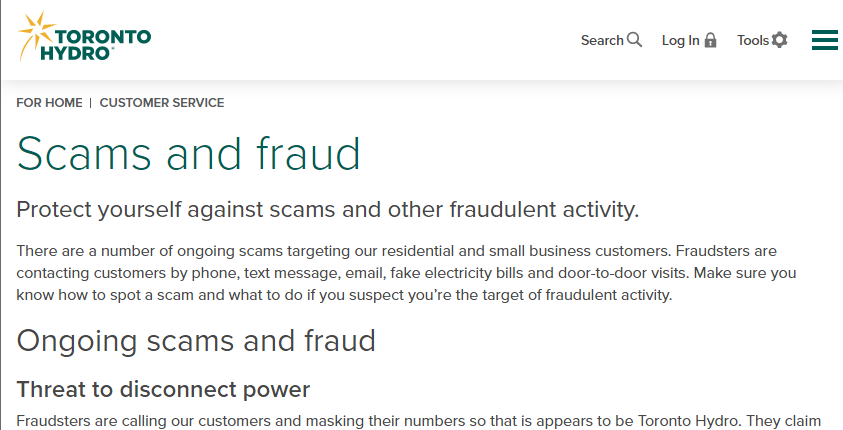Click the Log In padlock icon

(710, 40)
